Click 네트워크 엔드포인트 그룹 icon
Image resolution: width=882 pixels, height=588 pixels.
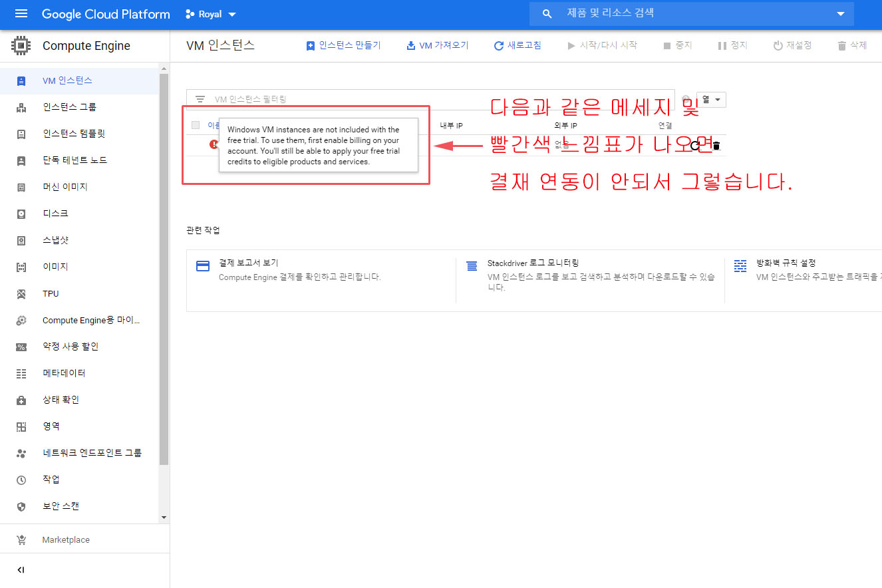click(x=21, y=453)
